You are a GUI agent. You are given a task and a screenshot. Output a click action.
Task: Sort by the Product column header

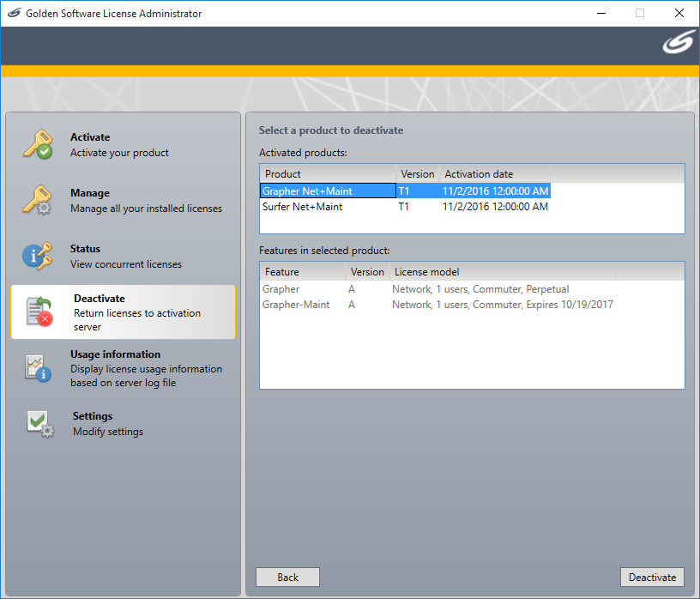click(x=327, y=174)
